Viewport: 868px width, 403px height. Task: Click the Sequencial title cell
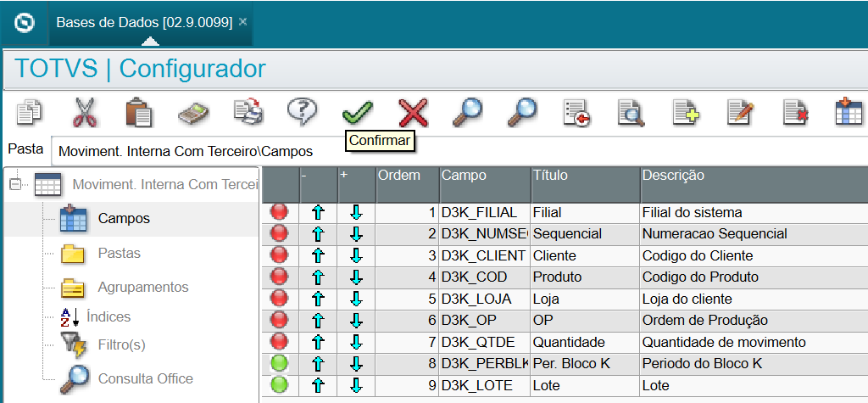585,234
